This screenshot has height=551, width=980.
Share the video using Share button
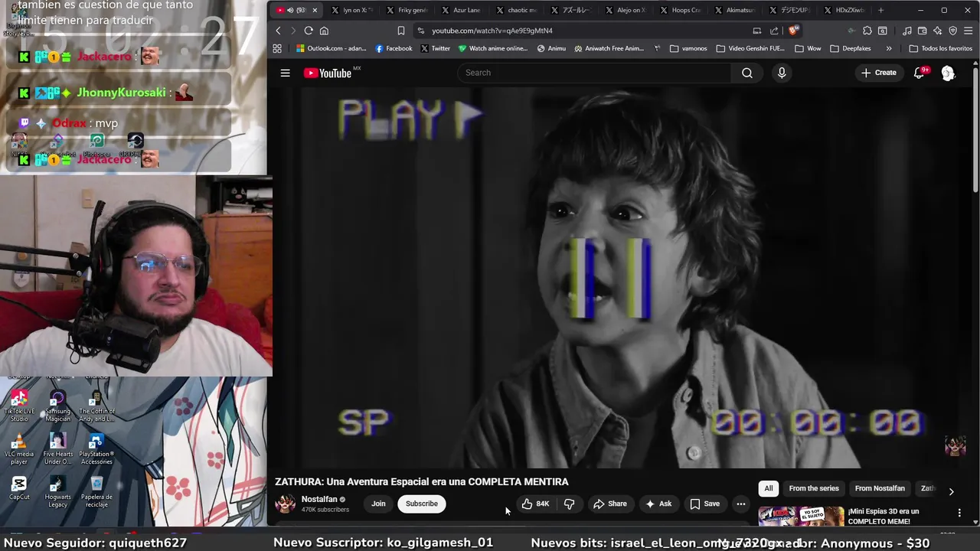point(609,504)
